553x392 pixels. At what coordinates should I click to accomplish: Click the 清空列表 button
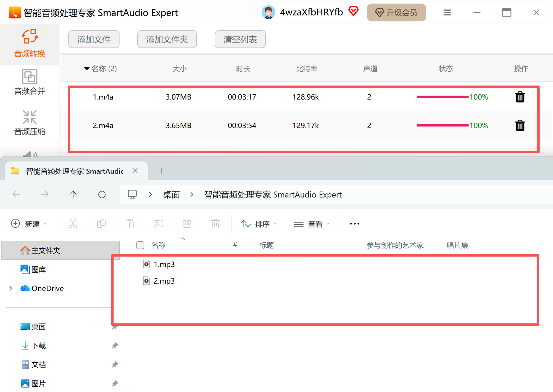point(240,39)
